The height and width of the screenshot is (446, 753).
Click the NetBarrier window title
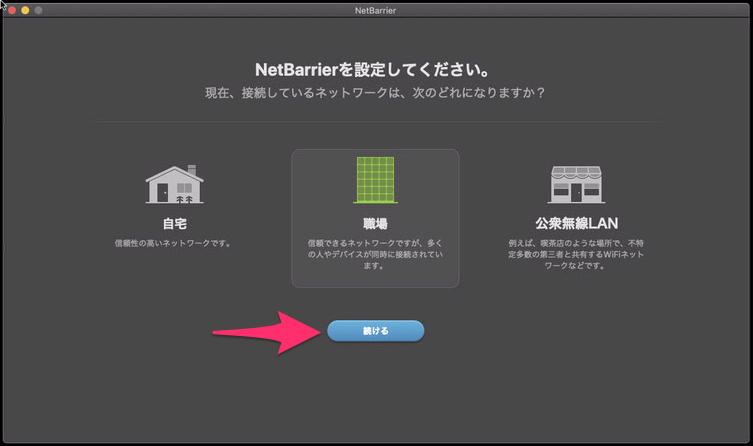tap(376, 10)
